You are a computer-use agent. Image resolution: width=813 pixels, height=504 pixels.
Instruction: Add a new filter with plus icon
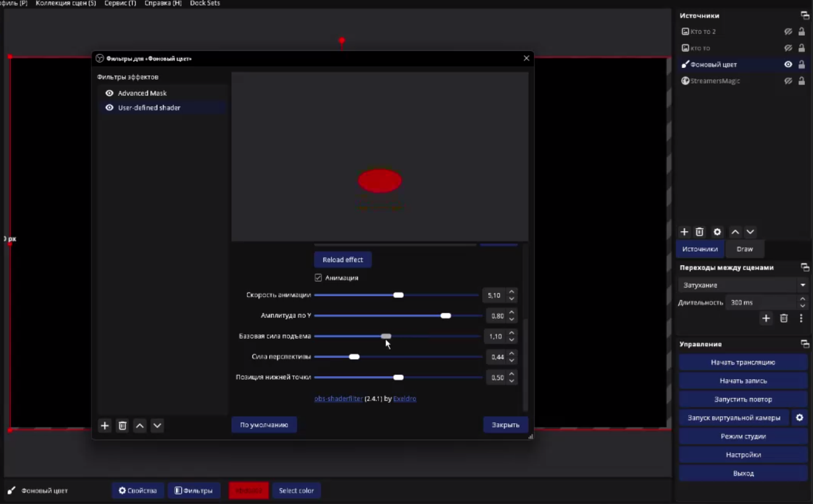(x=105, y=426)
